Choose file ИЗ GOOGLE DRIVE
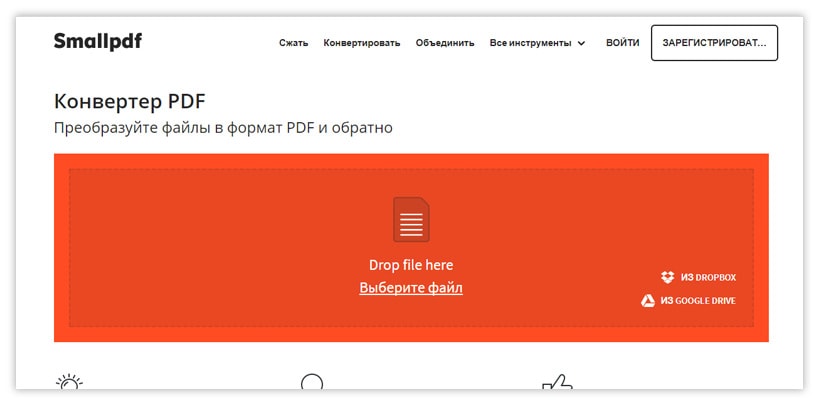Viewport: 820px width, 402px height. point(688,301)
